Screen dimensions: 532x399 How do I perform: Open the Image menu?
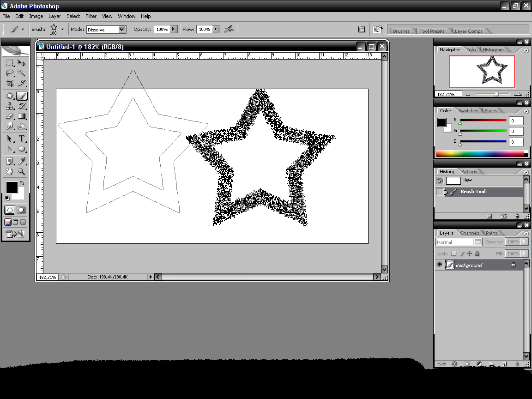(36, 16)
